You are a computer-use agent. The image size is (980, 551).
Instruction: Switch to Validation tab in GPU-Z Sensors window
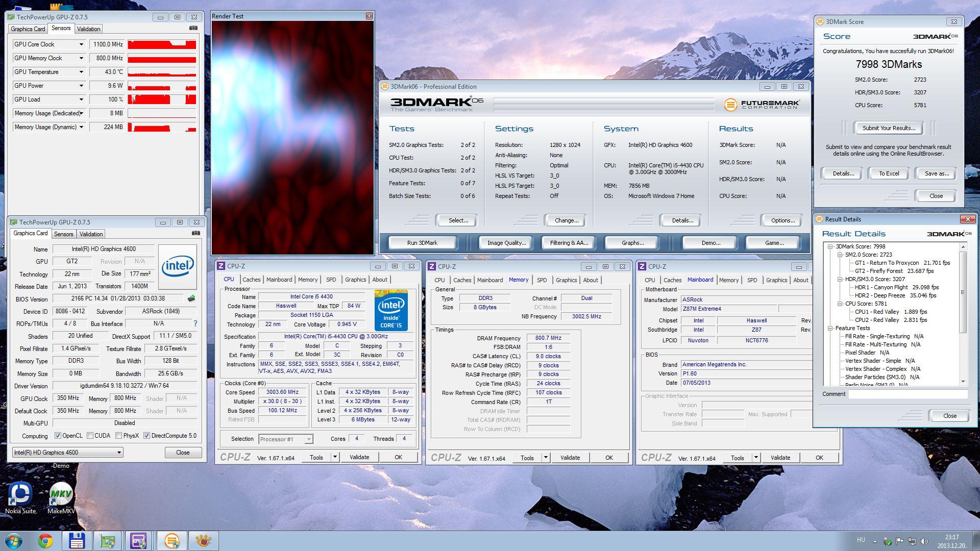click(x=88, y=29)
